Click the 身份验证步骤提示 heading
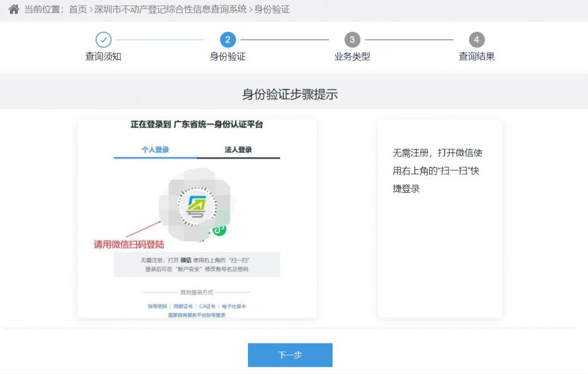 tap(290, 94)
